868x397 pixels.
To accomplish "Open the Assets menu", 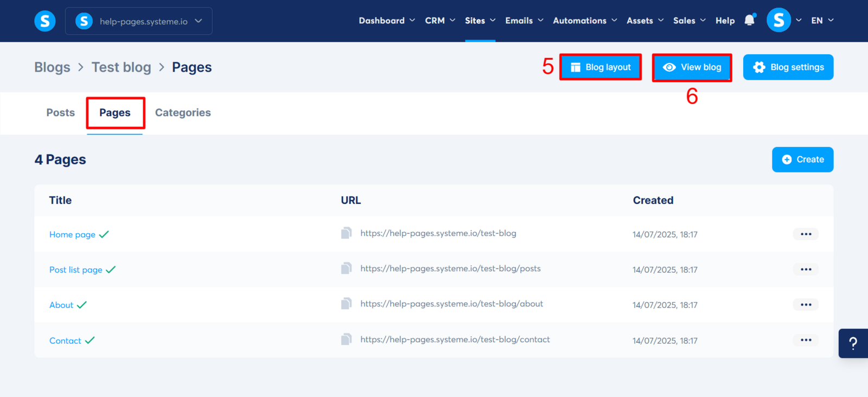I will pyautogui.click(x=645, y=20).
